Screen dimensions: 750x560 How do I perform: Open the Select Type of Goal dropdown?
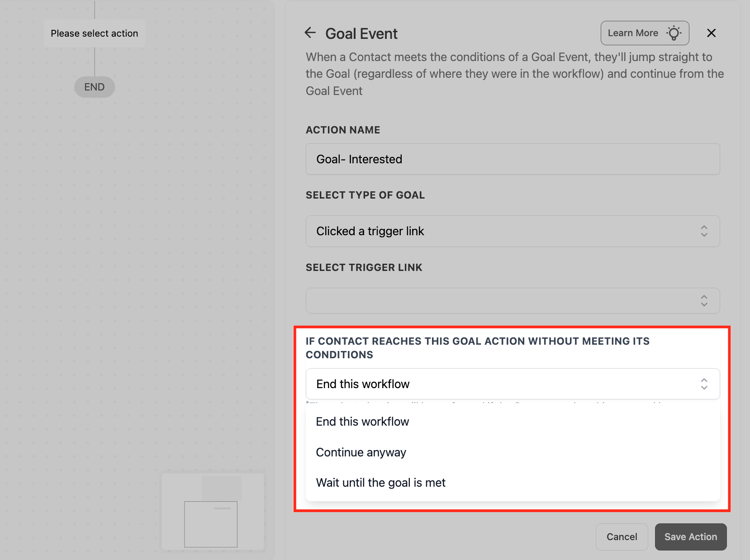pos(513,231)
